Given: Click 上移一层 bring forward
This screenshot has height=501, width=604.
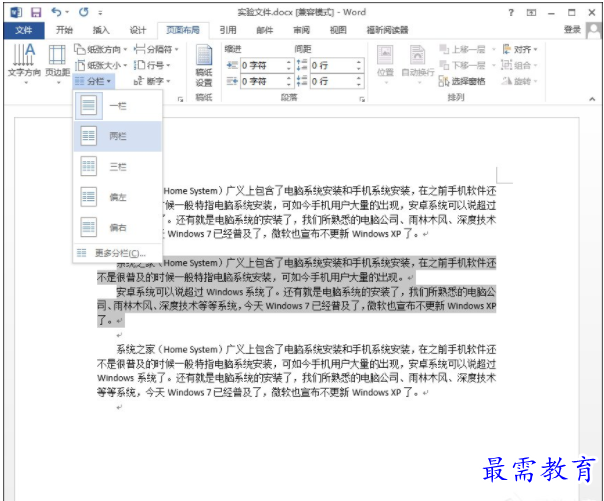Looking at the screenshot, I should (463, 49).
